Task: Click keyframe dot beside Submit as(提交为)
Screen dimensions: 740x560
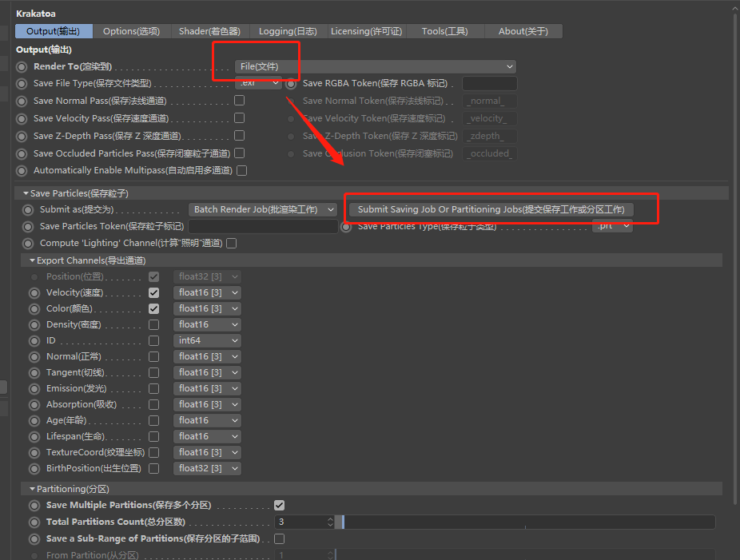Action: point(28,210)
